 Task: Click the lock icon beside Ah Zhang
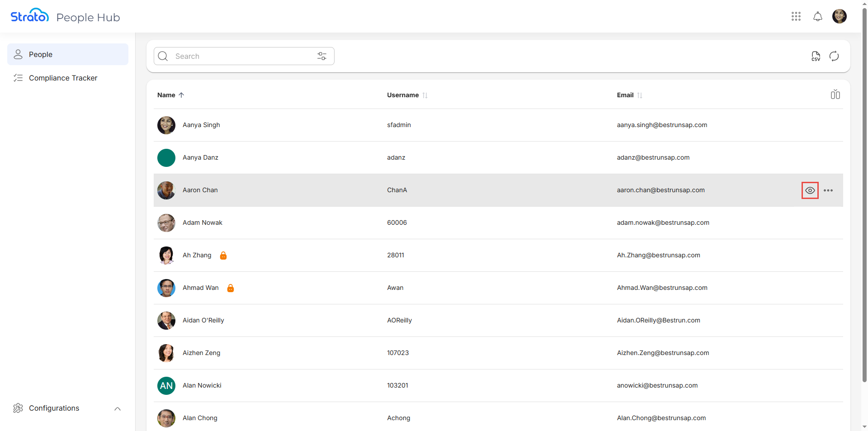223,256
